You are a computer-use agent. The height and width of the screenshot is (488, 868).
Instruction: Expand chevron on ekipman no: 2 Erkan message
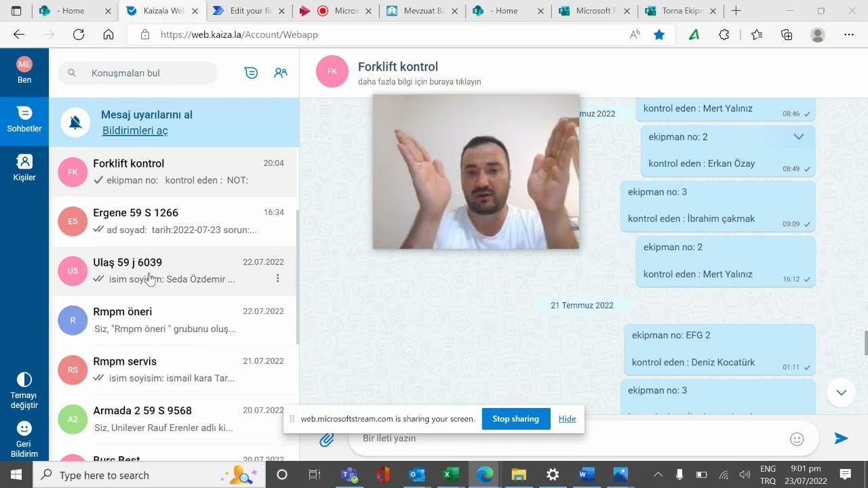799,137
